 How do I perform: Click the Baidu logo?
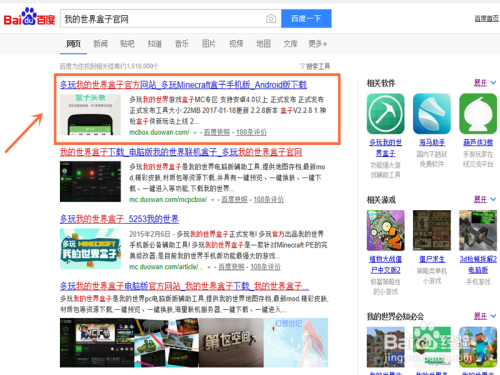click(x=29, y=17)
